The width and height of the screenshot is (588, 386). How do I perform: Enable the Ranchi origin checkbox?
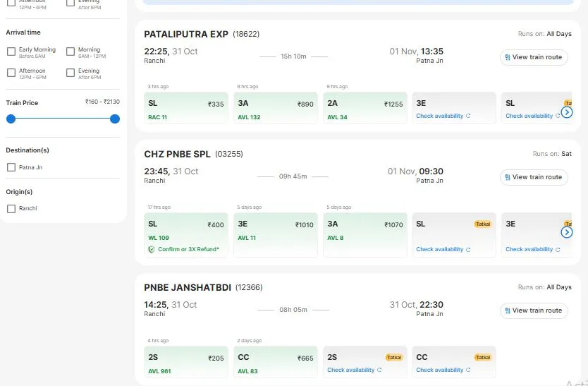pos(11,208)
